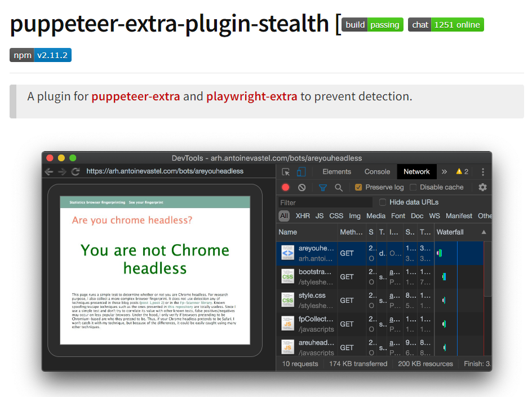Viewport: 532px width, 397px height.
Task: Click the 10 requests status text
Action: pos(300,364)
